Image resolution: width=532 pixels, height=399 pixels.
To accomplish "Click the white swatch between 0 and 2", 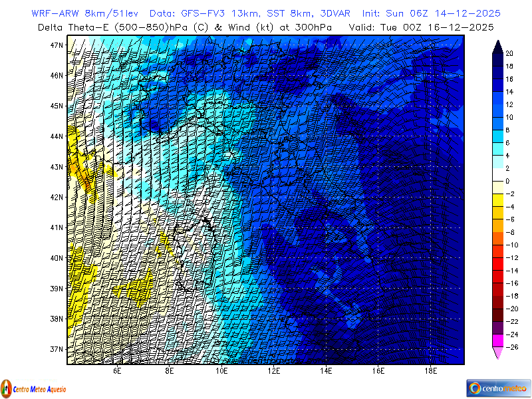I will coord(497,175).
